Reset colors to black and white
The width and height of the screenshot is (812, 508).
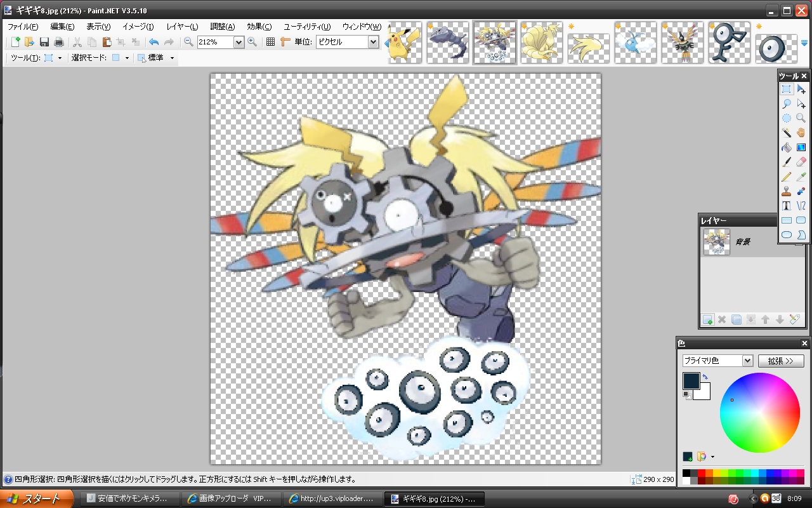[x=686, y=395]
